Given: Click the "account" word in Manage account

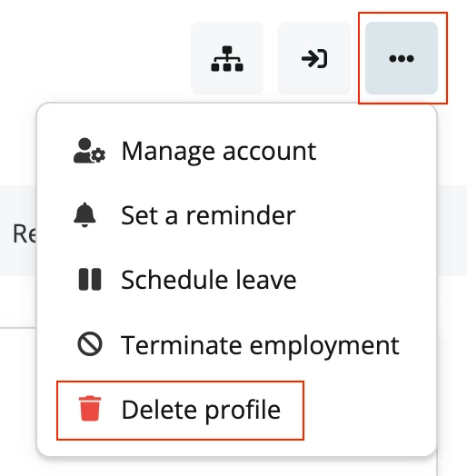Looking at the screenshot, I should [x=269, y=152].
